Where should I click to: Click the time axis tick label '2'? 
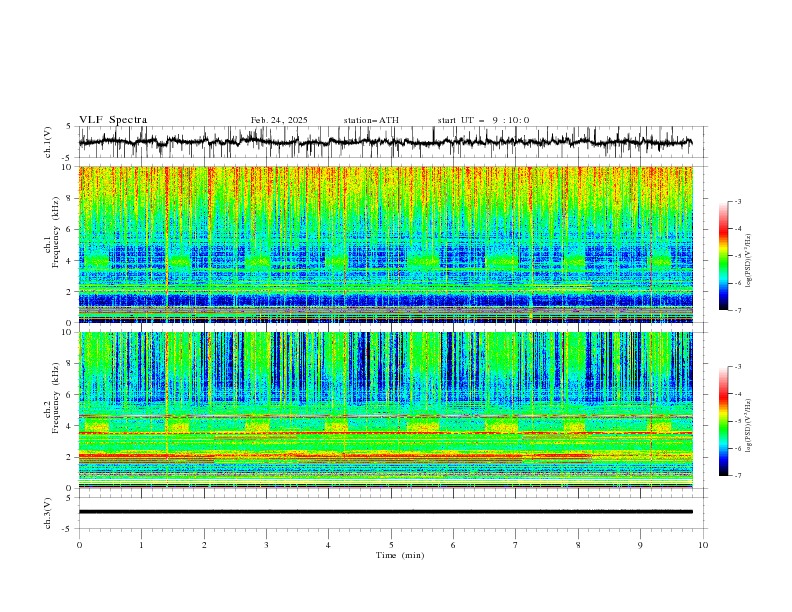point(204,545)
